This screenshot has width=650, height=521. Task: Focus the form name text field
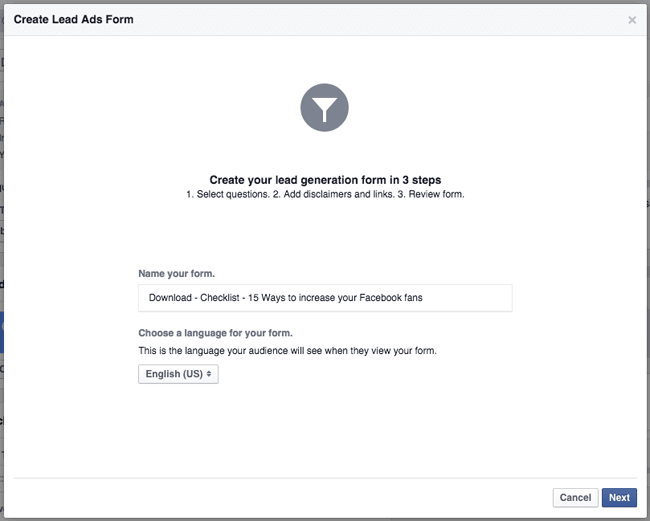pos(325,298)
